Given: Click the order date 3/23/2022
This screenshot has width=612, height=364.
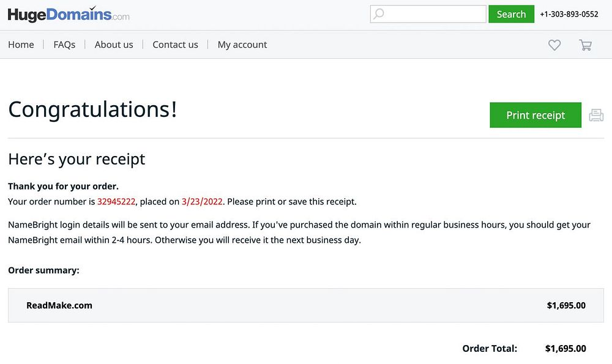Looking at the screenshot, I should click(x=203, y=201).
